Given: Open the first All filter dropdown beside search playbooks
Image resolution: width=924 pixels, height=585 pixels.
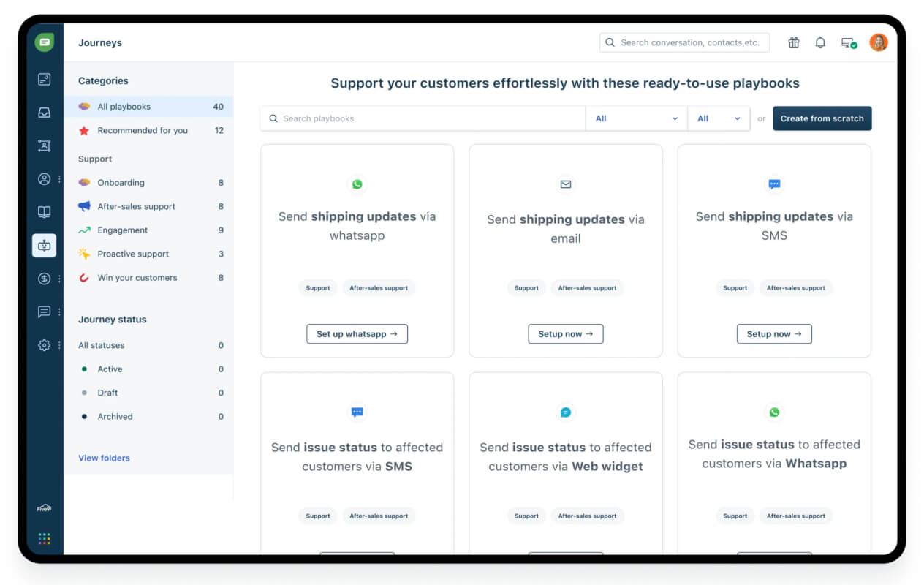Looking at the screenshot, I should tap(637, 118).
